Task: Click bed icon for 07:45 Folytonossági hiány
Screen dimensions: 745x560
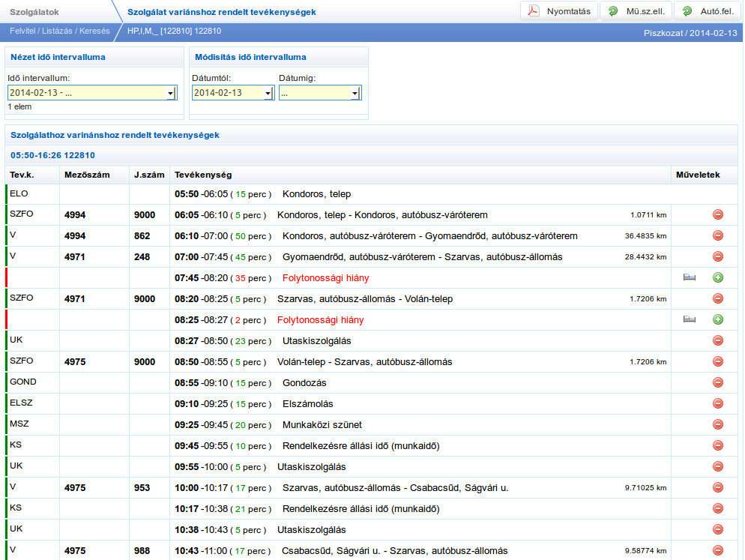Action: [x=690, y=277]
